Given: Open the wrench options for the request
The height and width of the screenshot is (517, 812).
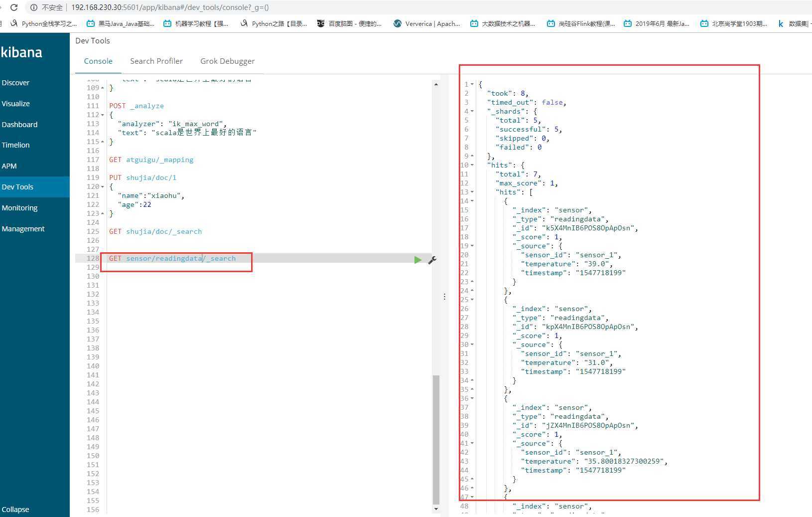Looking at the screenshot, I should pos(432,260).
